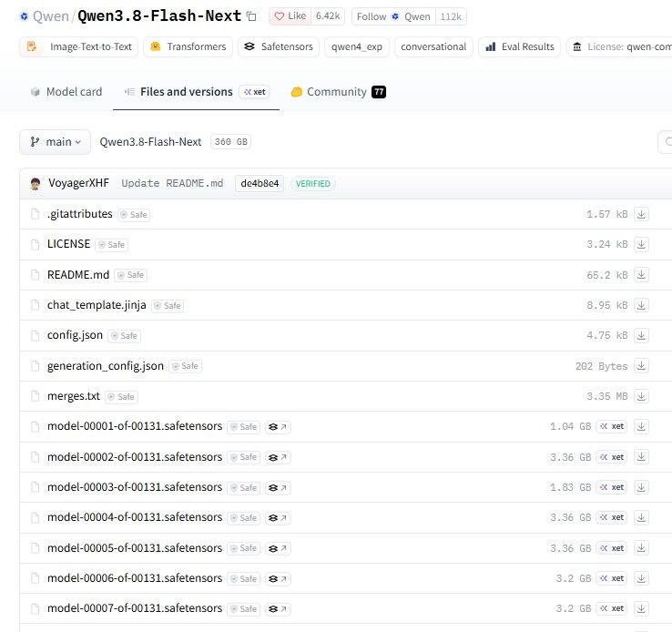672x632 pixels.
Task: Download merges.txt via download icon
Action: pos(641,396)
